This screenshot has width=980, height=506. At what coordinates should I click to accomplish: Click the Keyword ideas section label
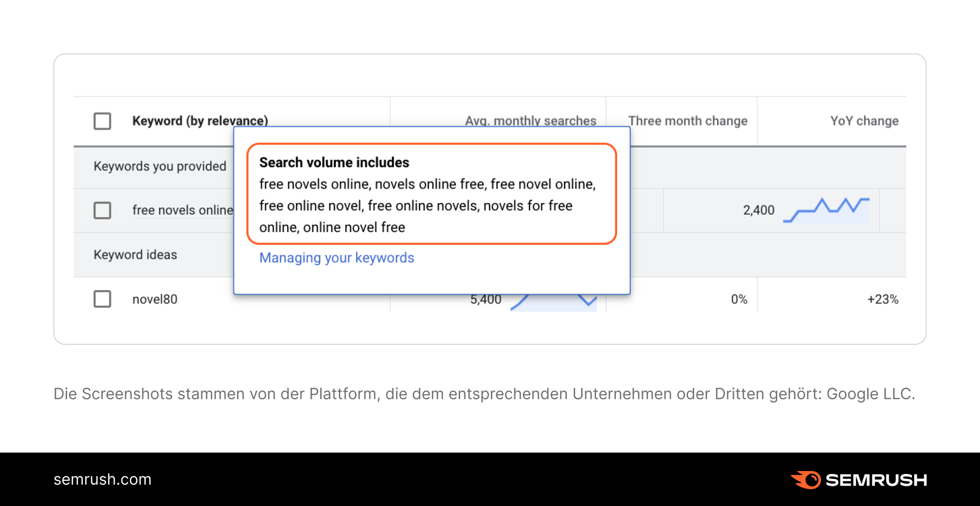pyautogui.click(x=135, y=254)
